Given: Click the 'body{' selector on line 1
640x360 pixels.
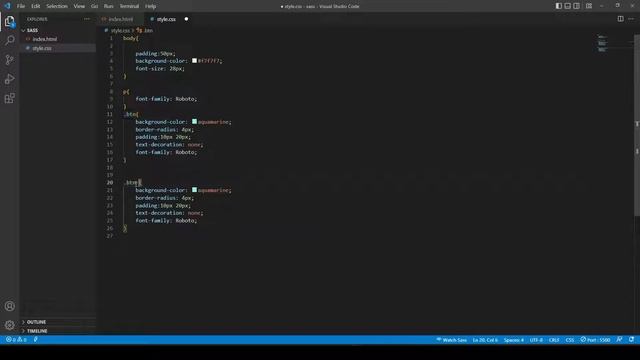Looking at the screenshot, I should (131, 38).
